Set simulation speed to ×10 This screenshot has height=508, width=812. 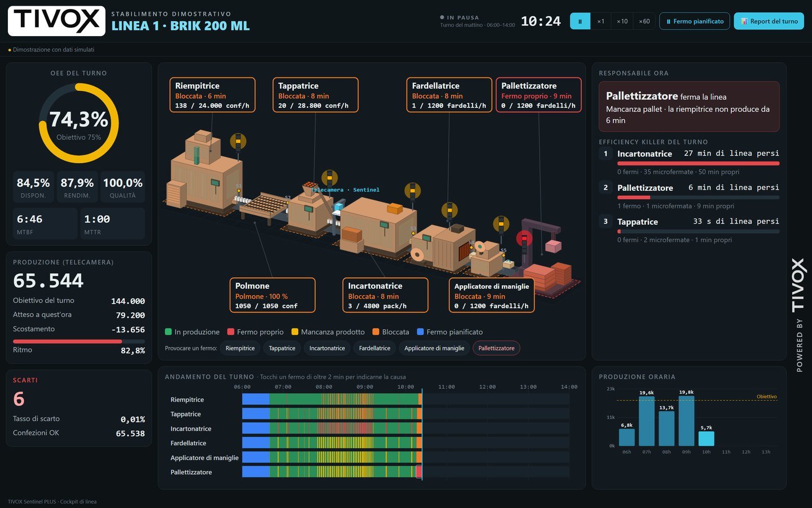coord(622,21)
